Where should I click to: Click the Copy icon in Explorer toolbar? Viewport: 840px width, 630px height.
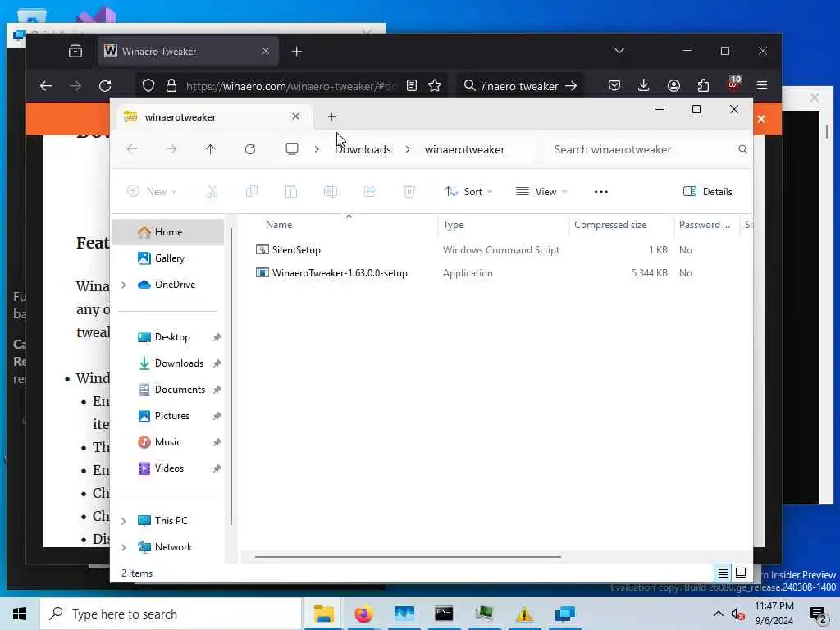click(x=251, y=191)
